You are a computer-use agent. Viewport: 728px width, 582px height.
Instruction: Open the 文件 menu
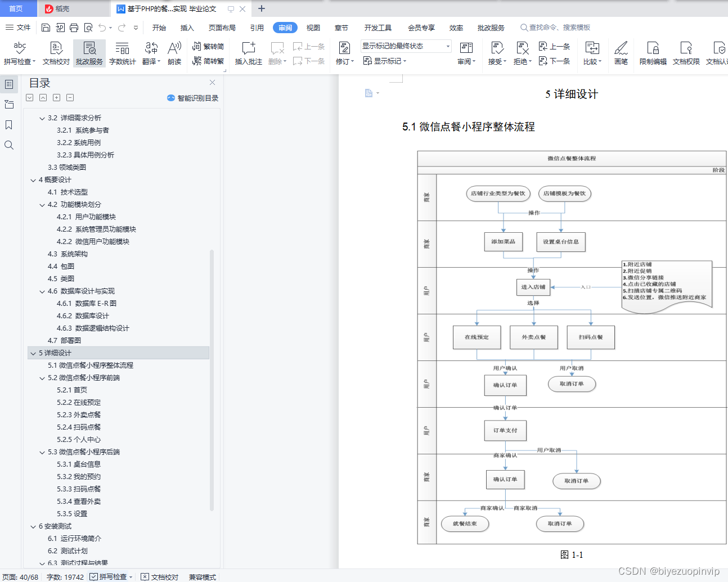pyautogui.click(x=18, y=27)
